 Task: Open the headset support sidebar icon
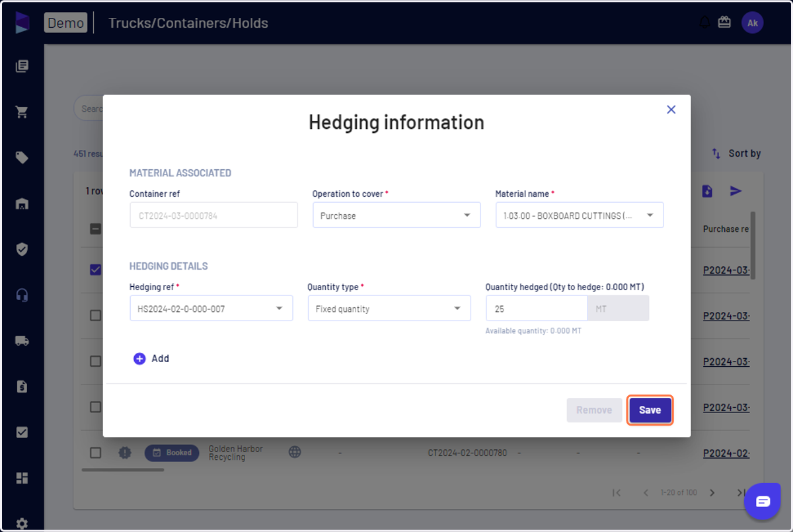(22, 295)
